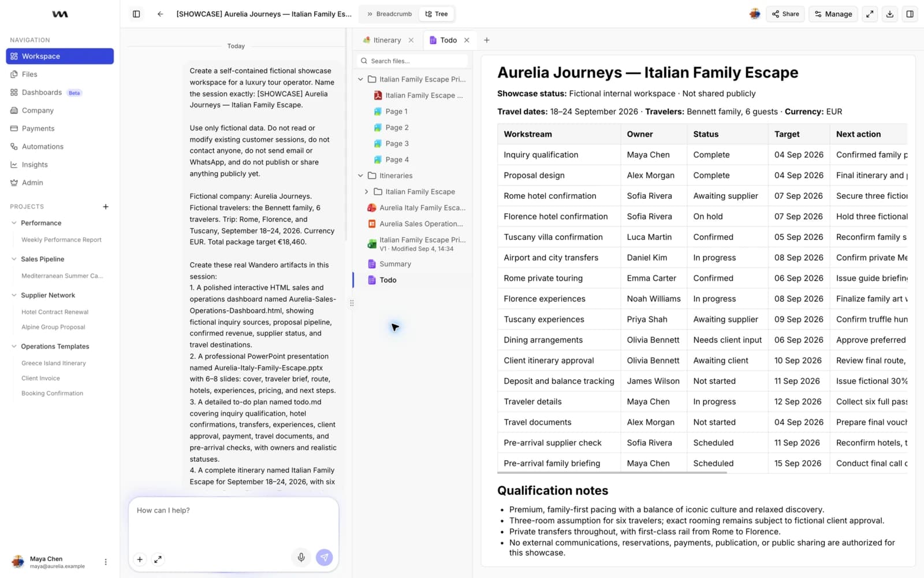924x578 pixels.
Task: Add attachment with chat plus button
Action: click(140, 559)
